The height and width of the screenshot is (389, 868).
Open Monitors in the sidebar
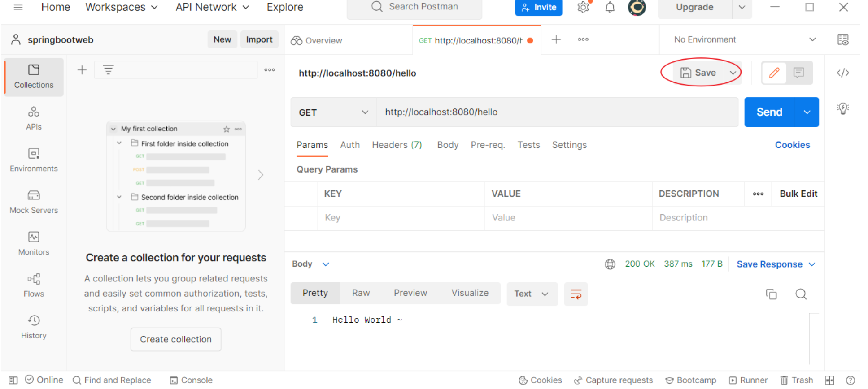click(x=34, y=243)
